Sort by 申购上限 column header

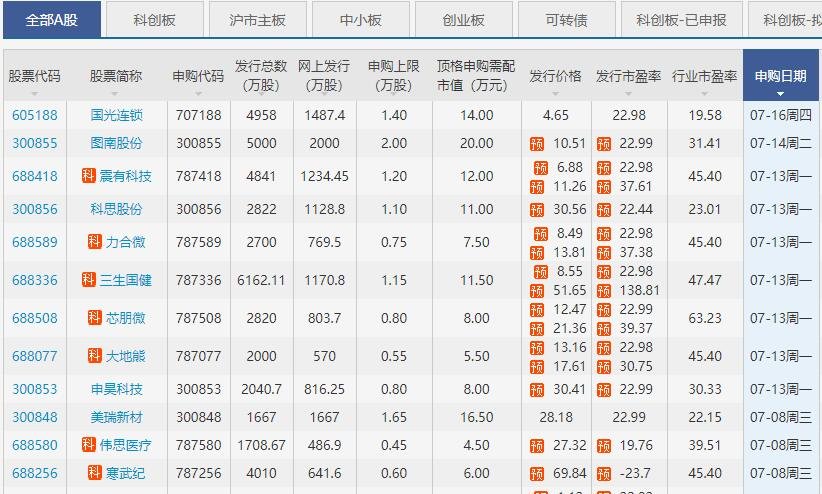(x=394, y=76)
